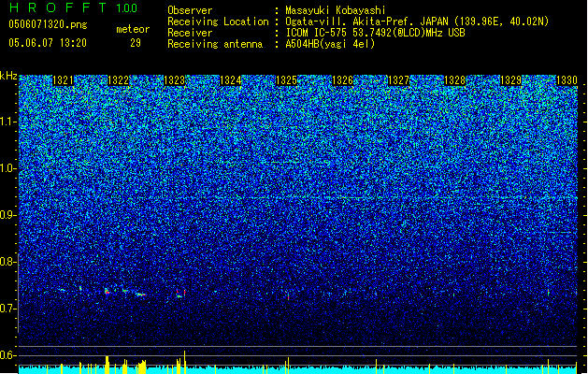The image size is (588, 374).
Task: Click the 0.7 kHz axis tick label
Action: pos(8,309)
